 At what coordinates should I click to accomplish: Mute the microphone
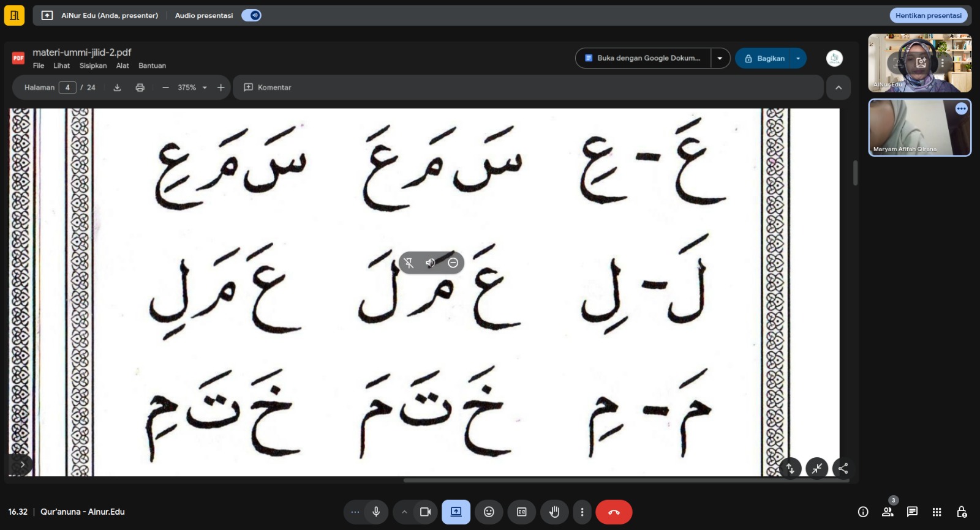(376, 512)
